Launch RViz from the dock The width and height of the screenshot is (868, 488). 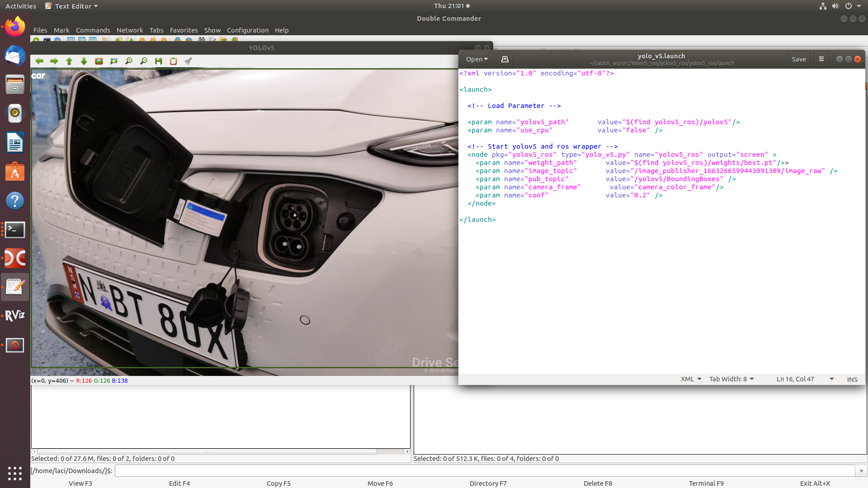pos(15,316)
